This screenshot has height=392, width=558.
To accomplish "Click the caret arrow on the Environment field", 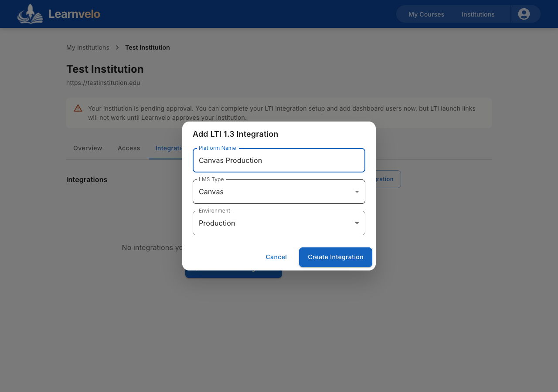I will click(x=357, y=223).
